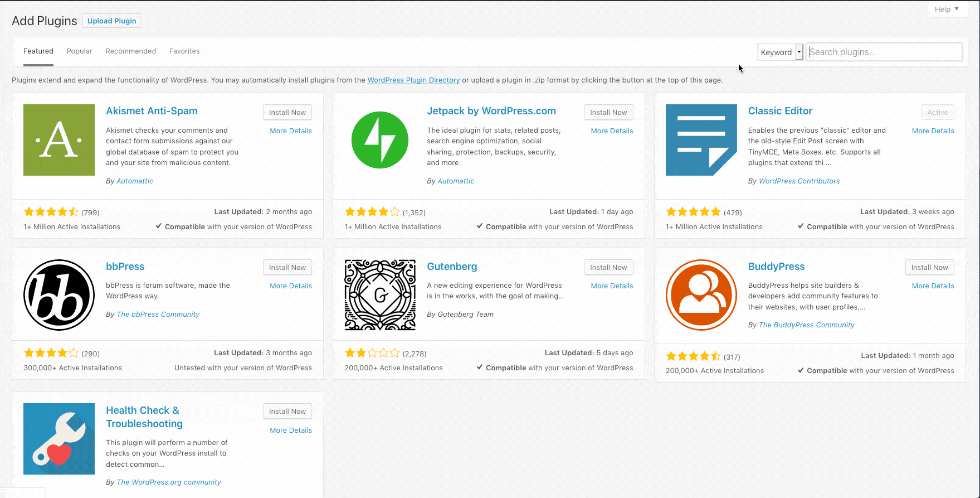Click the Jetpack green lightning logo
The height and width of the screenshot is (498, 980).
(380, 140)
